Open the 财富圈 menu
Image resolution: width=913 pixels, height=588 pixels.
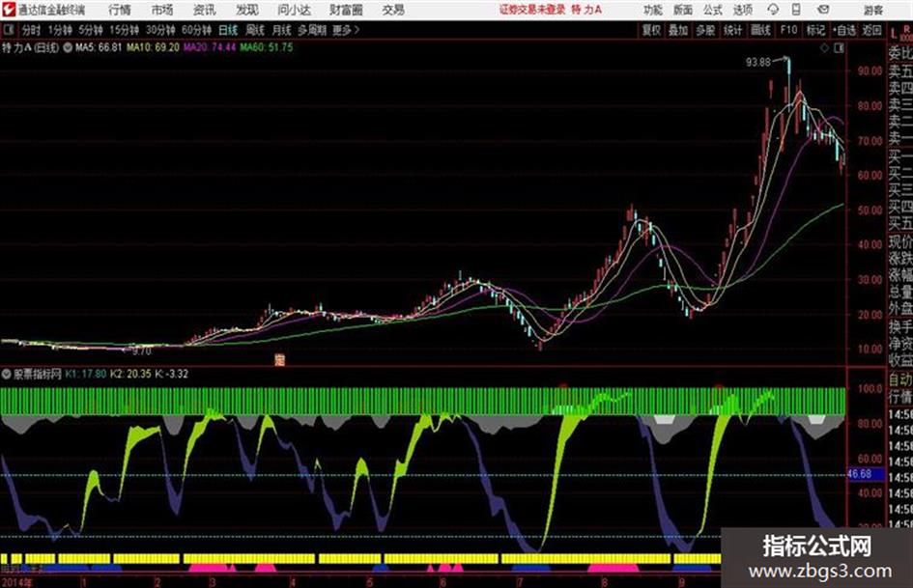click(x=346, y=10)
